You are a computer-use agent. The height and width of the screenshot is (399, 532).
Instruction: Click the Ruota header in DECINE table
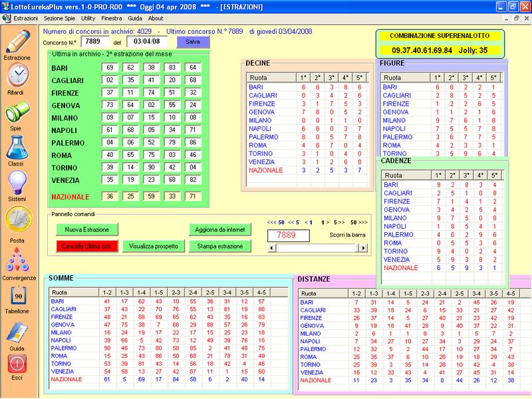coord(271,78)
